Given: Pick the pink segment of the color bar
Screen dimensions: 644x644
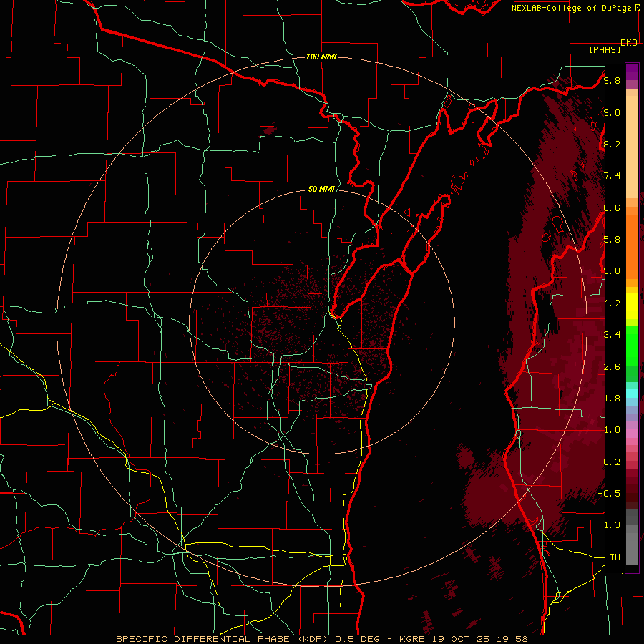Looking at the screenshot, I should pos(632,434).
